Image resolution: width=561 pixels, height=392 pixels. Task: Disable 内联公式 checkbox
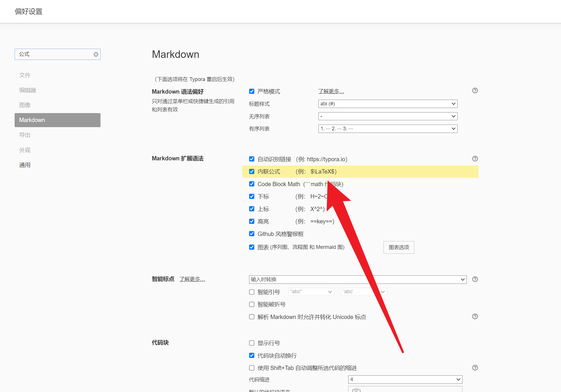pyautogui.click(x=252, y=172)
